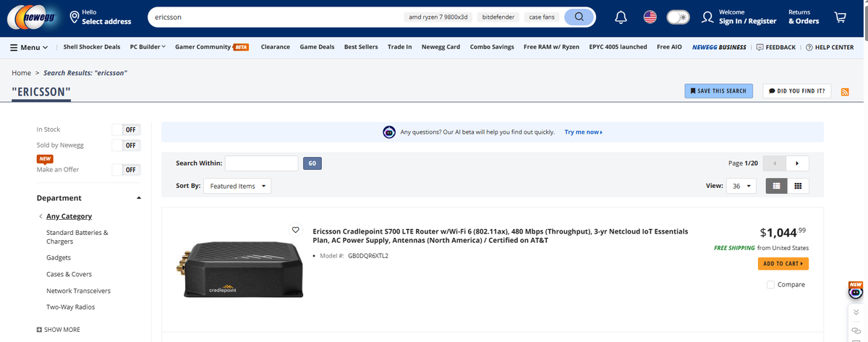Click the AI assistant robot icon in banner

[x=388, y=132]
